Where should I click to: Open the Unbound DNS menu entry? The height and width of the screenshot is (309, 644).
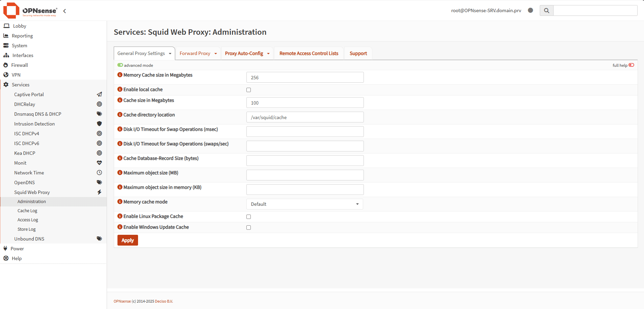coord(29,239)
